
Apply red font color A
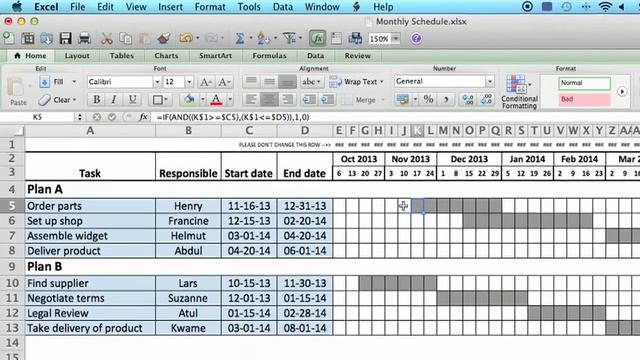(216, 99)
